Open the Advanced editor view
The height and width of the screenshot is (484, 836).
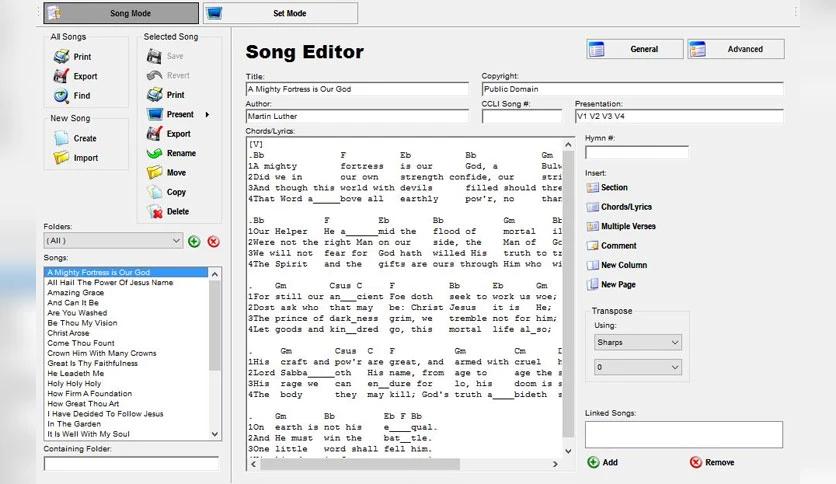[x=736, y=49]
